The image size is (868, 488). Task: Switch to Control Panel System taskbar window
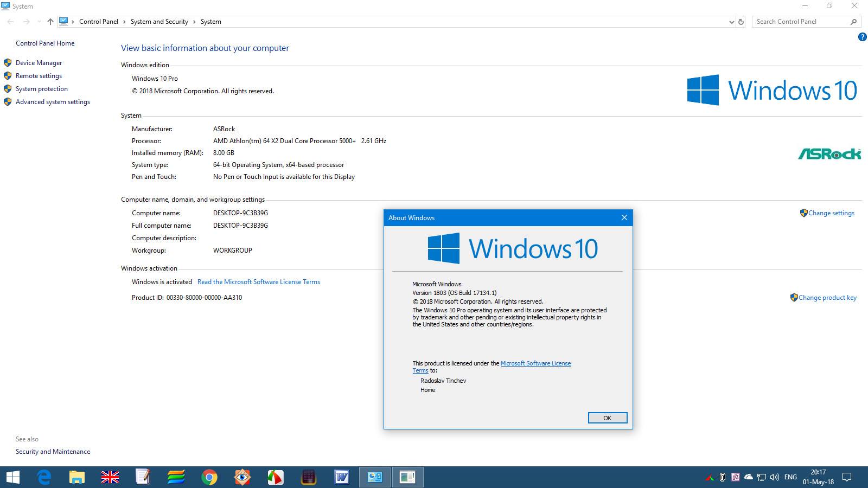pyautogui.click(x=374, y=477)
